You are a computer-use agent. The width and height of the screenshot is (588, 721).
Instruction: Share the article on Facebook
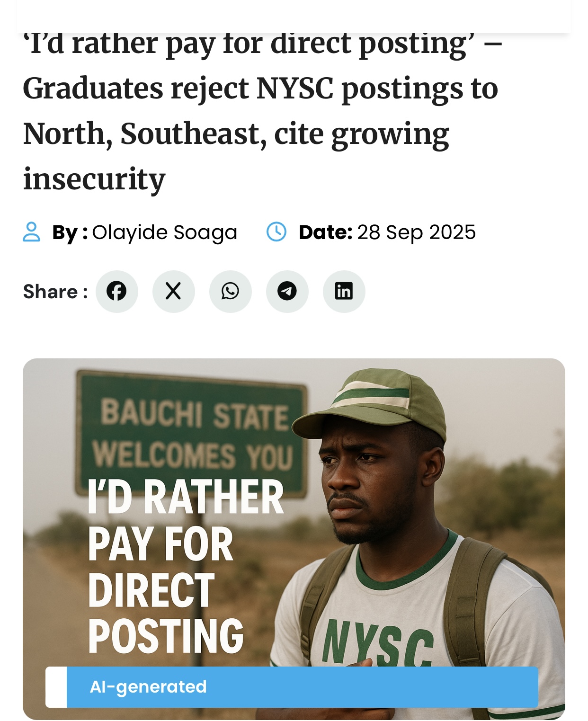(x=116, y=291)
